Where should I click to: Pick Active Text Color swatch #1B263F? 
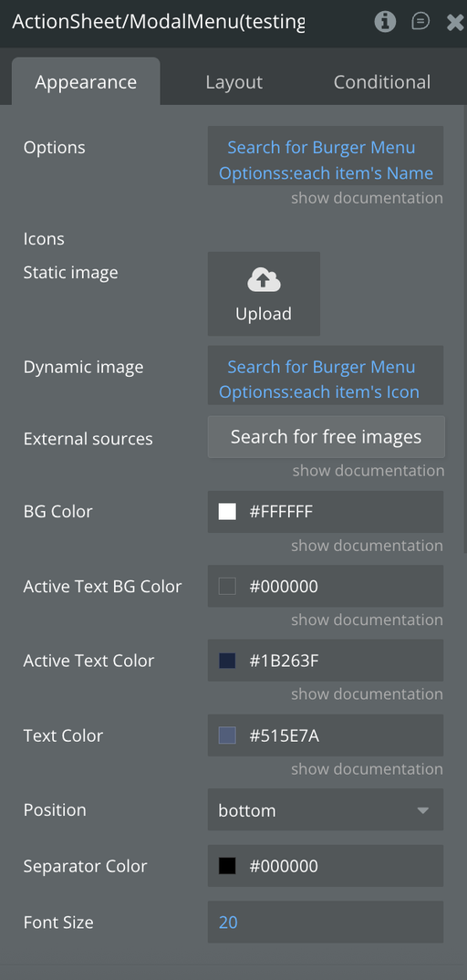coord(227,661)
